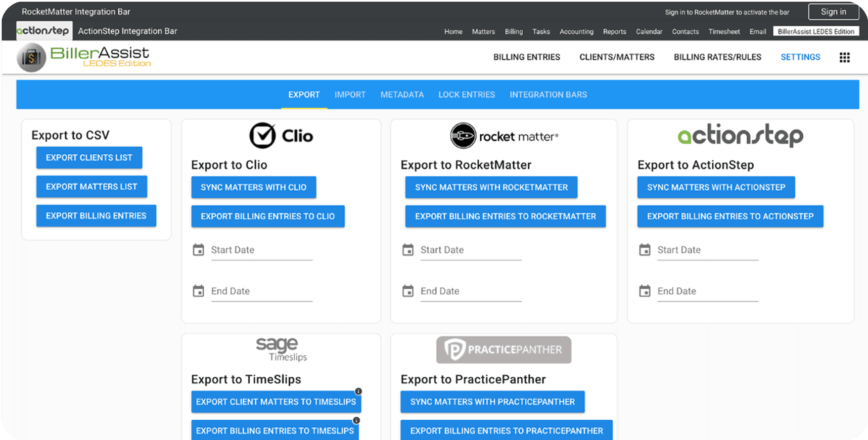Click calendar icon beside Clio Start Date
The width and height of the screenshot is (868, 440).
[199, 250]
